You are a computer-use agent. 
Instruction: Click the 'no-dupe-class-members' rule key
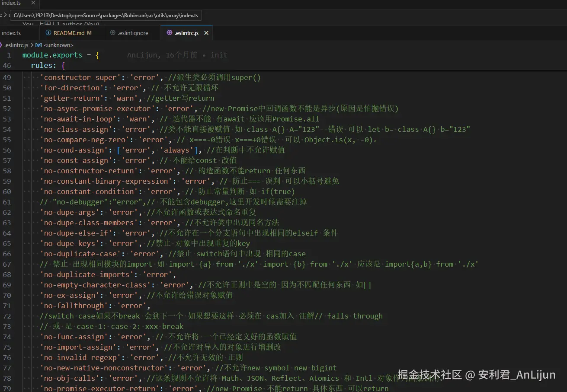click(89, 223)
